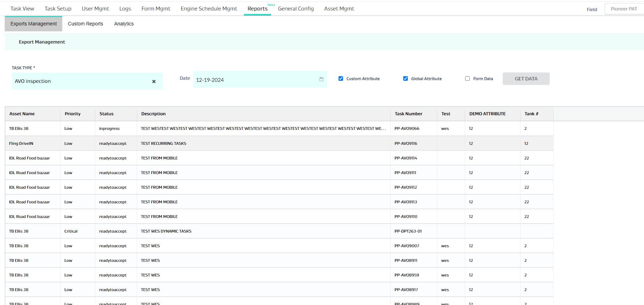The height and width of the screenshot is (305, 644).
Task: Switch to the Custom Reports tab
Action: point(85,24)
